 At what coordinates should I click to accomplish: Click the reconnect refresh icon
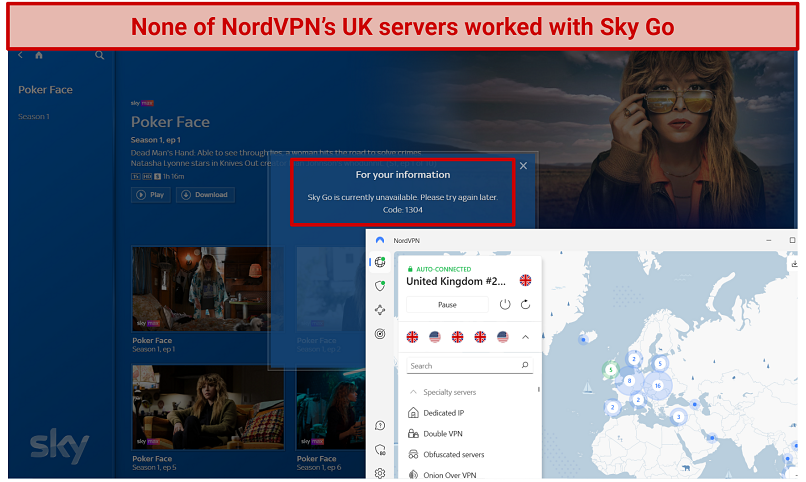[525, 305]
